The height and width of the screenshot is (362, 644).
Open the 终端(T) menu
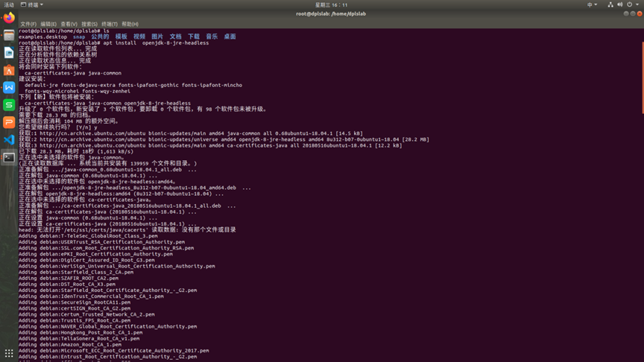click(x=110, y=25)
